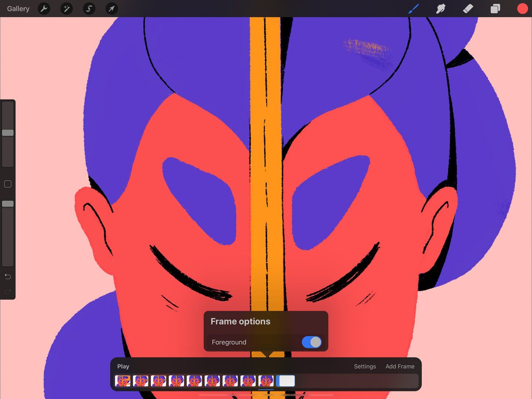The height and width of the screenshot is (399, 532).
Task: Open the Layers panel
Action: point(495,8)
